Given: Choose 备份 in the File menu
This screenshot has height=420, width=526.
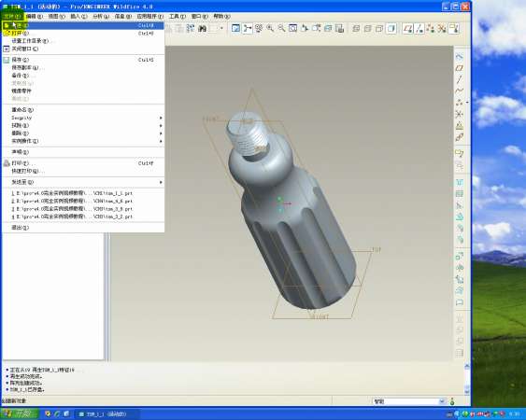Looking at the screenshot, I should 83,76.
